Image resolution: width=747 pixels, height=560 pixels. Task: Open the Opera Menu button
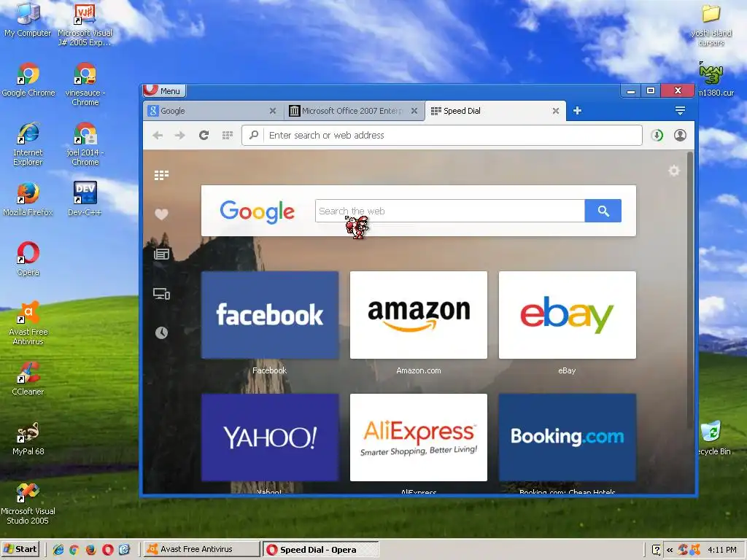coord(164,90)
